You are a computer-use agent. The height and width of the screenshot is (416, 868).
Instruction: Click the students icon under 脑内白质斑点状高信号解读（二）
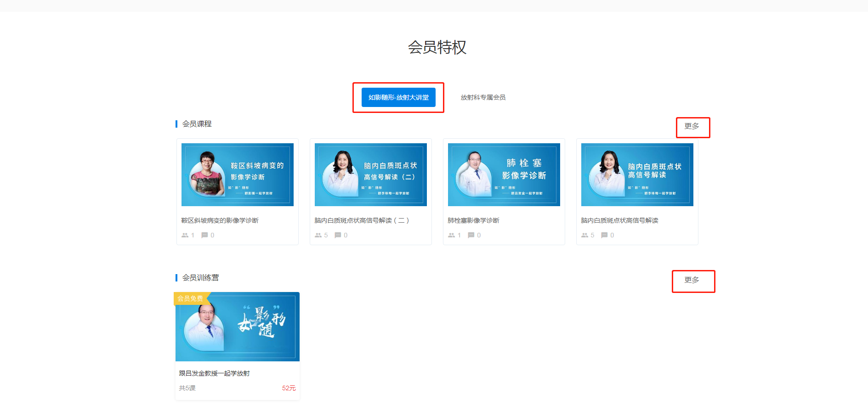[x=318, y=235]
